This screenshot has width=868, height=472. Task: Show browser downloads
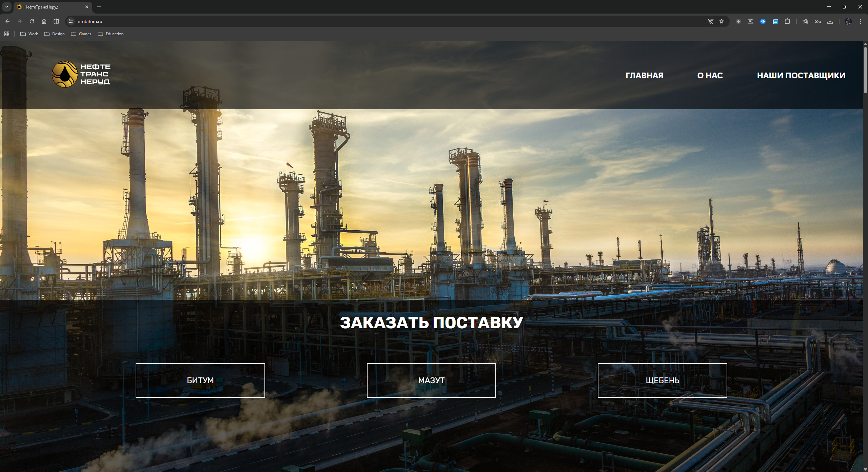(x=830, y=21)
